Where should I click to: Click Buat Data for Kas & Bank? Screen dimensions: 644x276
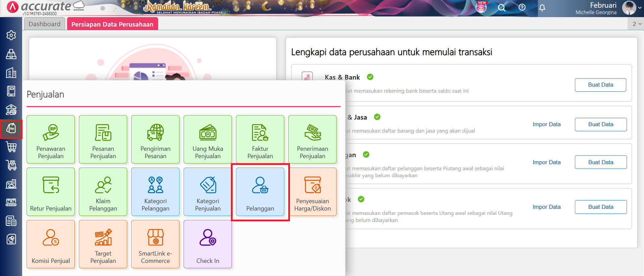pyautogui.click(x=600, y=85)
